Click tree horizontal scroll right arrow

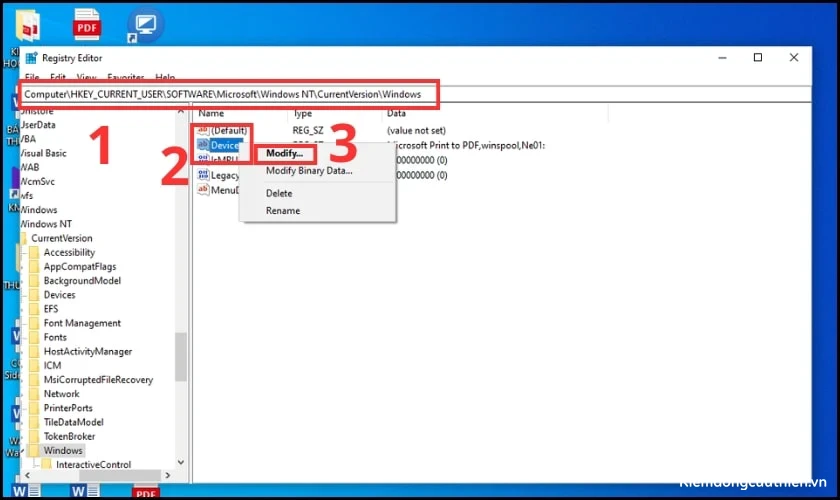(x=168, y=475)
